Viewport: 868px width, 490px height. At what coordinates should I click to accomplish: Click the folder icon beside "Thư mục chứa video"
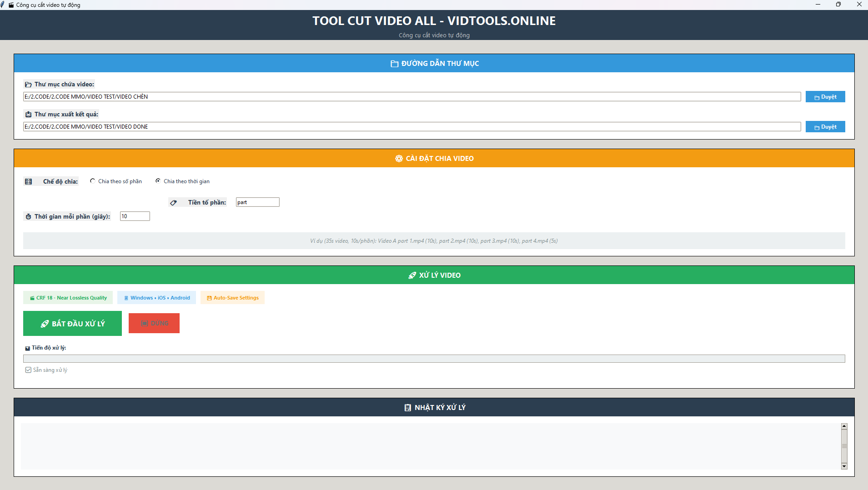(x=28, y=84)
